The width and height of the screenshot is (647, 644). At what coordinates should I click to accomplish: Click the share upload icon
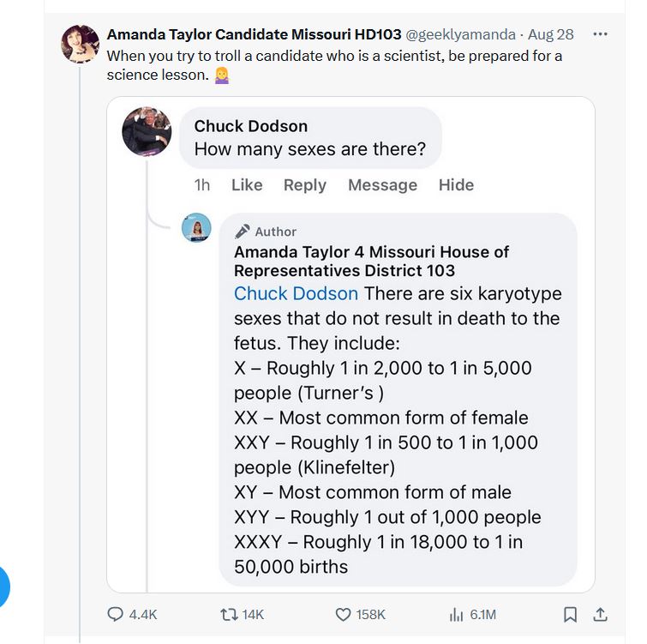click(x=600, y=614)
